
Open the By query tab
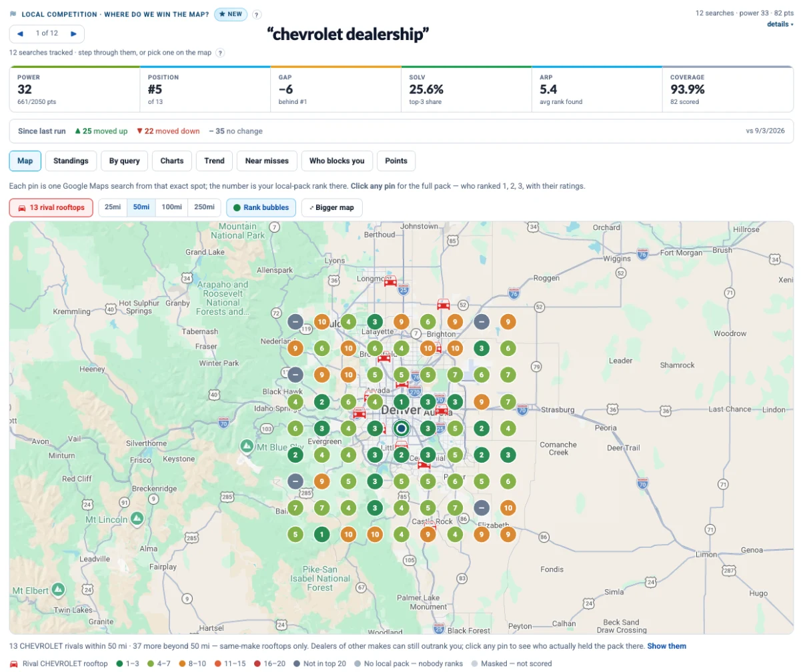tap(124, 161)
